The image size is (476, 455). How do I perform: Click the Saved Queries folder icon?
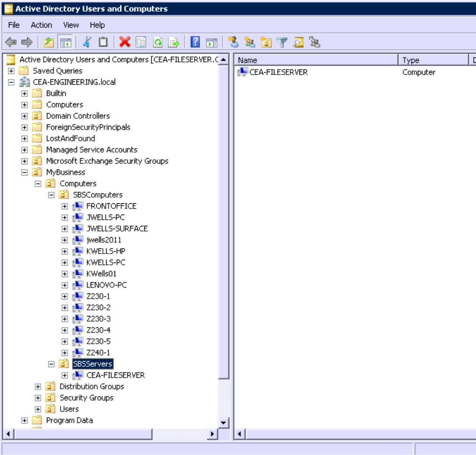click(23, 71)
